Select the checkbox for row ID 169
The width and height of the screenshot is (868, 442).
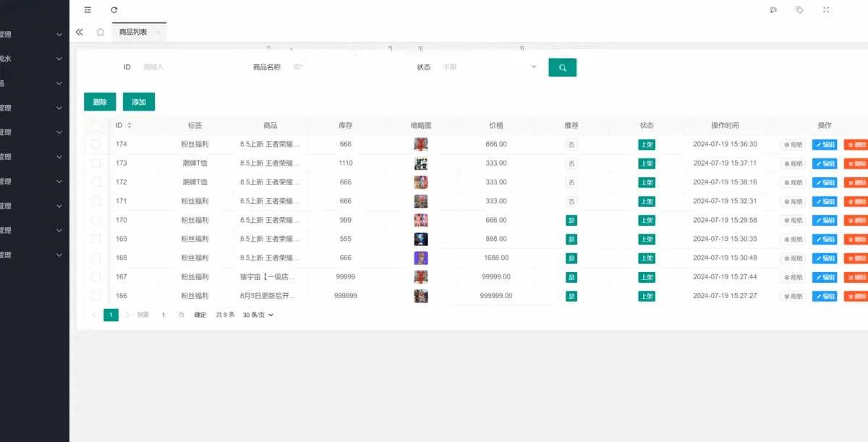(96, 239)
